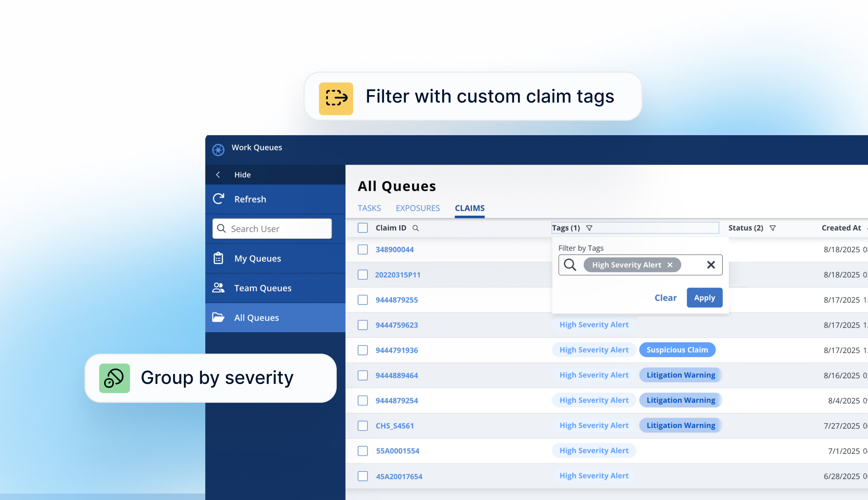
Task: Remove High Severity Alert filter chip
Action: point(670,265)
